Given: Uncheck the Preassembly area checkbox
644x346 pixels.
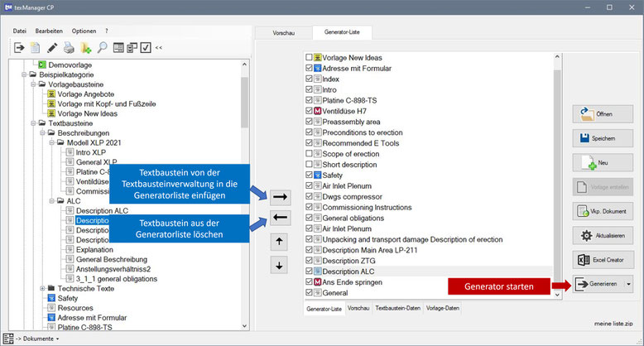Looking at the screenshot, I should point(309,121).
